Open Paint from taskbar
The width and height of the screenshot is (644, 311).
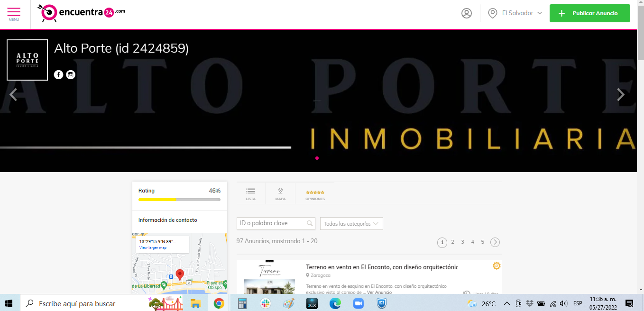tap(288, 303)
